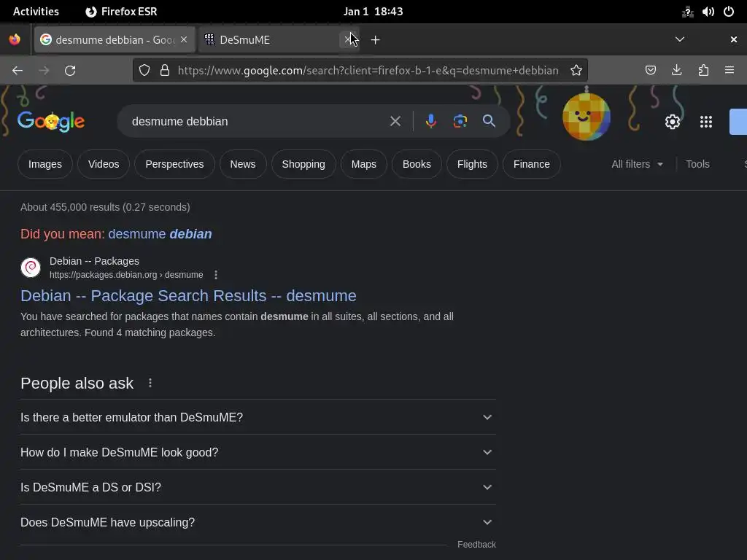Click the blue Sign in button
Viewport: 747px width, 560px height.
(738, 122)
